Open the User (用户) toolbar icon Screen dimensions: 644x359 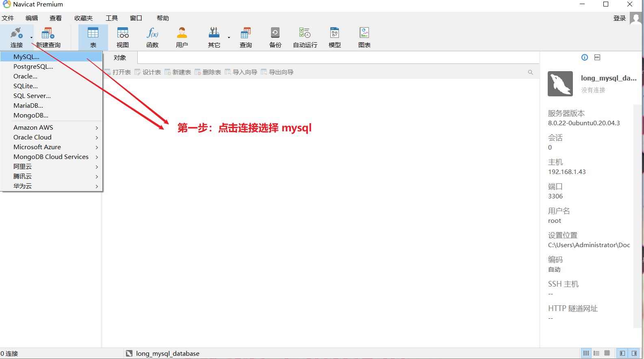[x=182, y=33]
